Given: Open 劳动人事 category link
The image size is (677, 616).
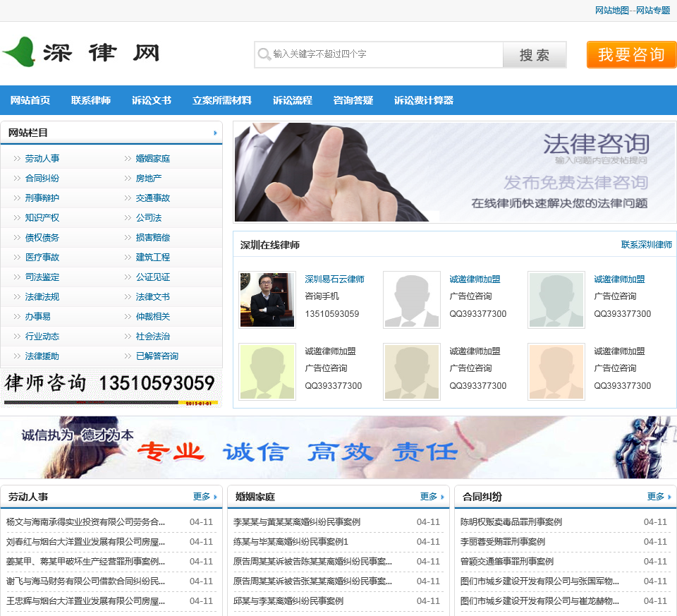Looking at the screenshot, I should (42, 159).
